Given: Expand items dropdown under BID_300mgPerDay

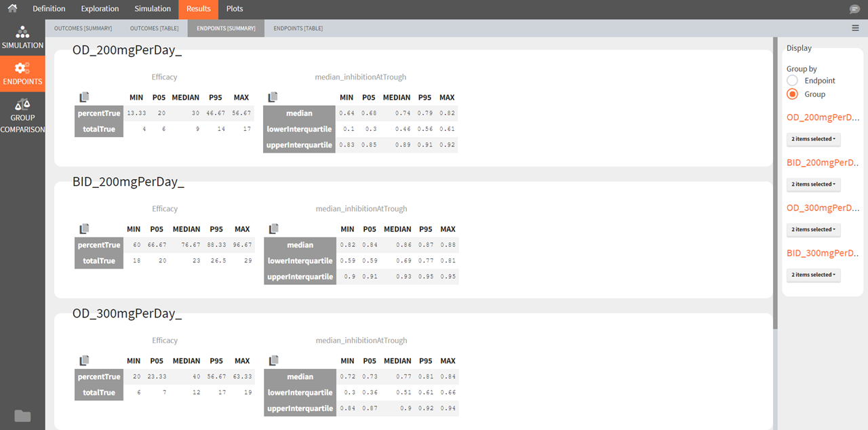Looking at the screenshot, I should tap(813, 275).
